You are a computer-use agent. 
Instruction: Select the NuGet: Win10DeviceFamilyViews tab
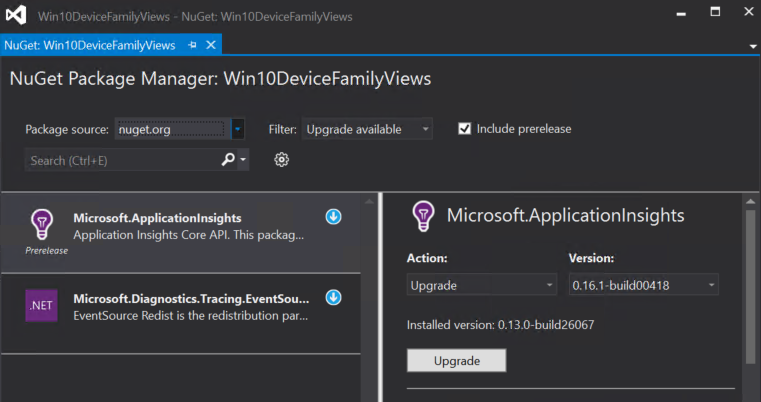pos(90,45)
